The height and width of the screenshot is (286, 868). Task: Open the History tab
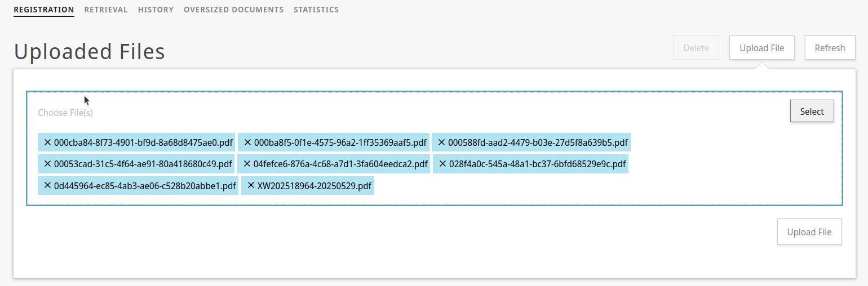point(156,10)
